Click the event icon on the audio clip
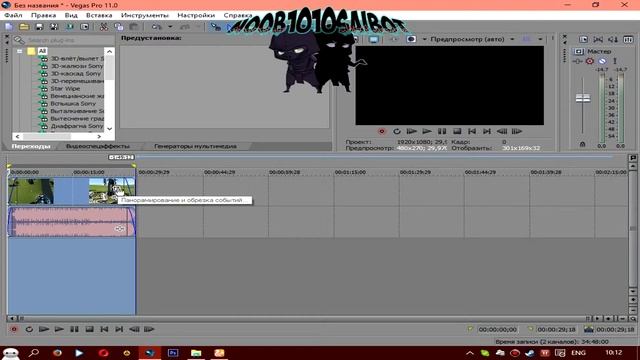Screen dimensions: 640x360 [x=119, y=229]
